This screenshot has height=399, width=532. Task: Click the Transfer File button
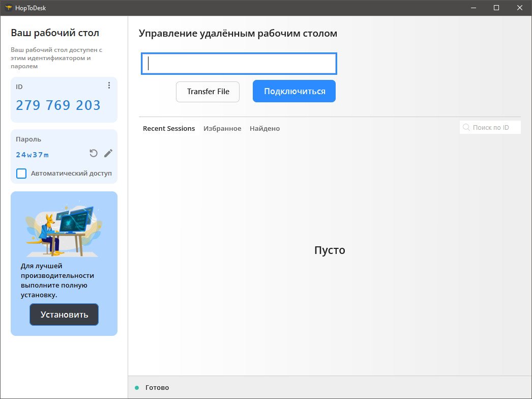[x=208, y=92]
